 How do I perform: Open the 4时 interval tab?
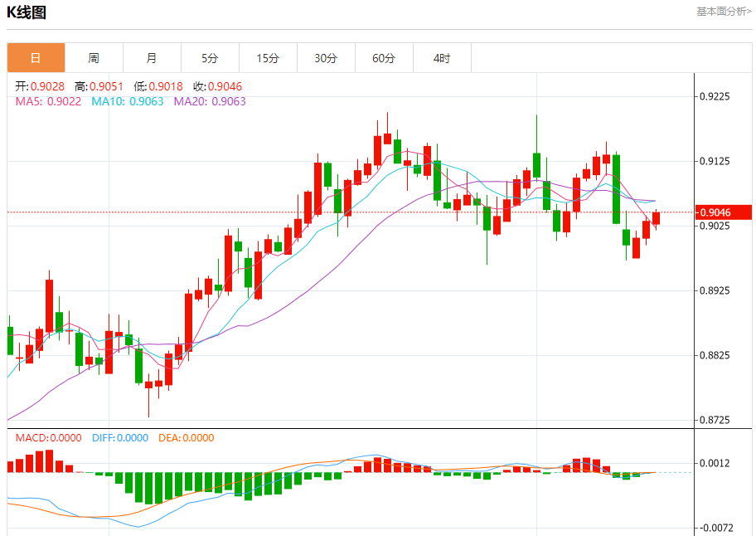[x=442, y=58]
